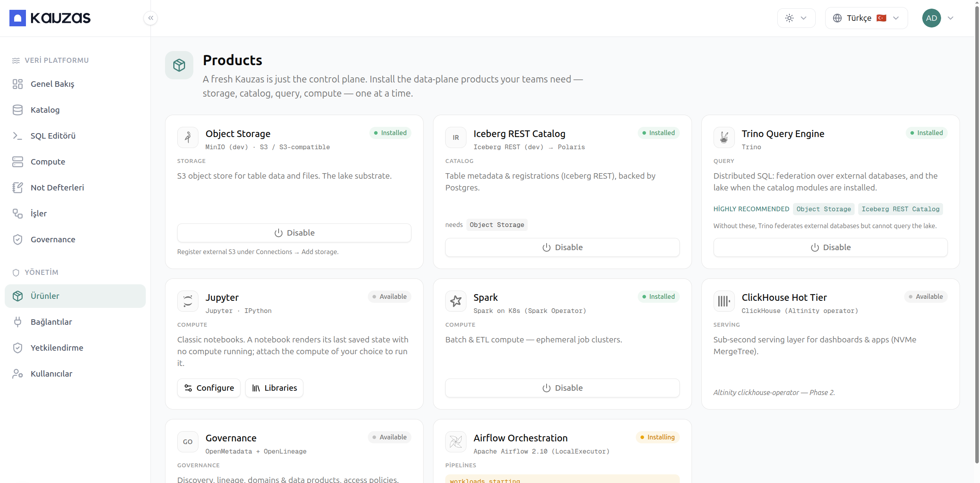The width and height of the screenshot is (980, 483).
Task: Click the Spark star icon
Action: 456,301
